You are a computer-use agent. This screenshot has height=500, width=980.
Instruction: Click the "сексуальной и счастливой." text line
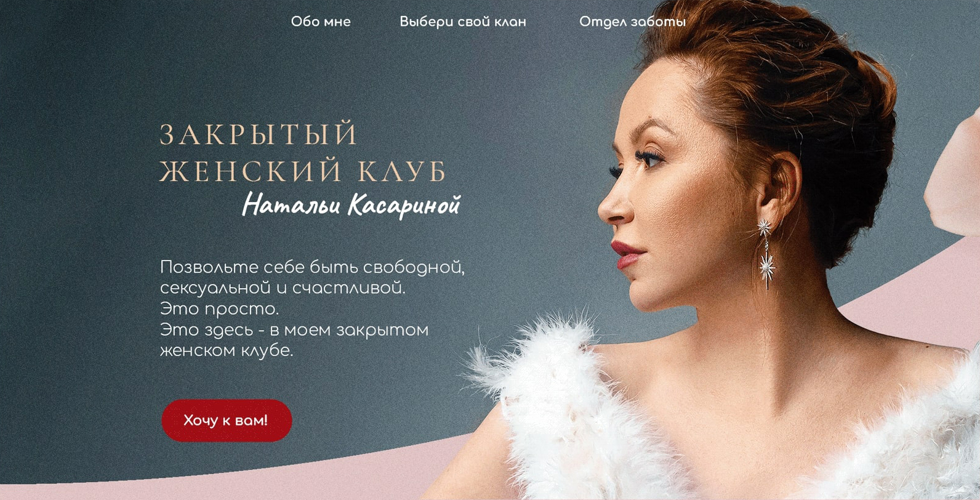283,288
